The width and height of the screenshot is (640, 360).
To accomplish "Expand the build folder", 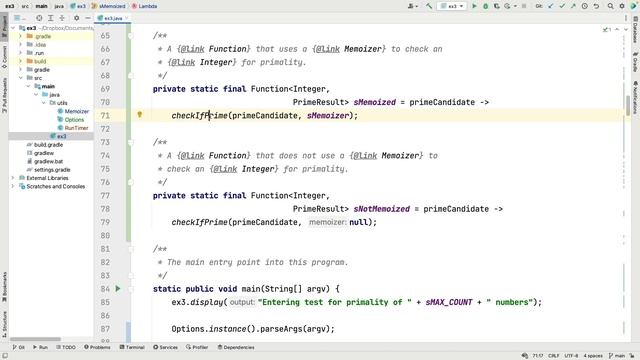I will pyautogui.click(x=20, y=61).
